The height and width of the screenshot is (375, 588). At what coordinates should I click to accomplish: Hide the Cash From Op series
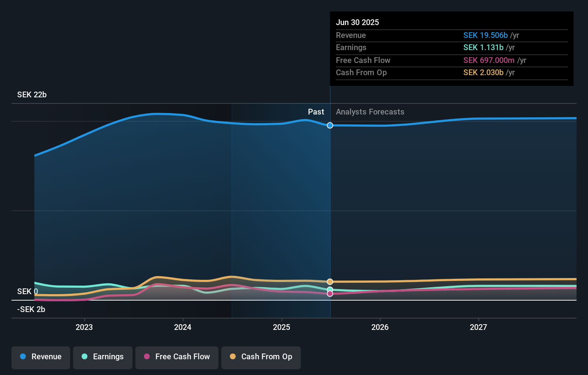[x=261, y=357]
